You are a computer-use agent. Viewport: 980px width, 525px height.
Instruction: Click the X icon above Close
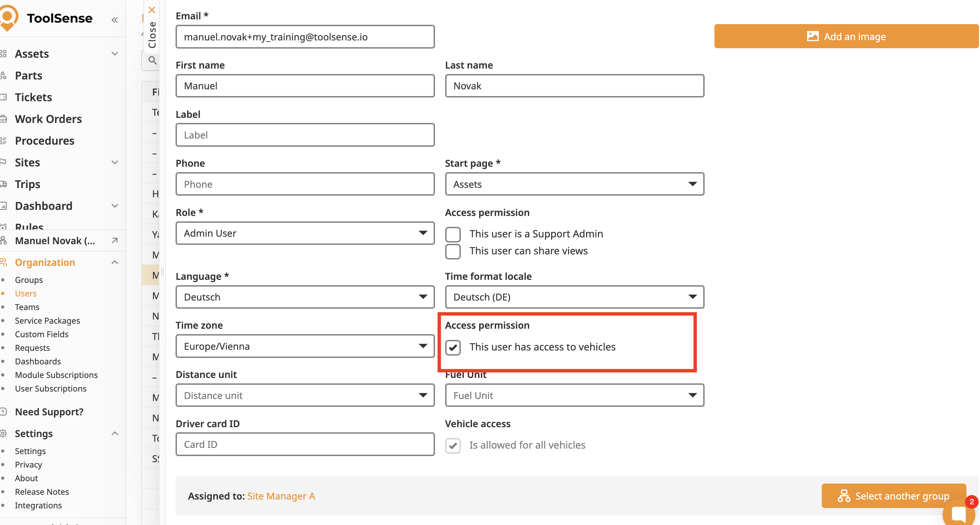coord(152,10)
